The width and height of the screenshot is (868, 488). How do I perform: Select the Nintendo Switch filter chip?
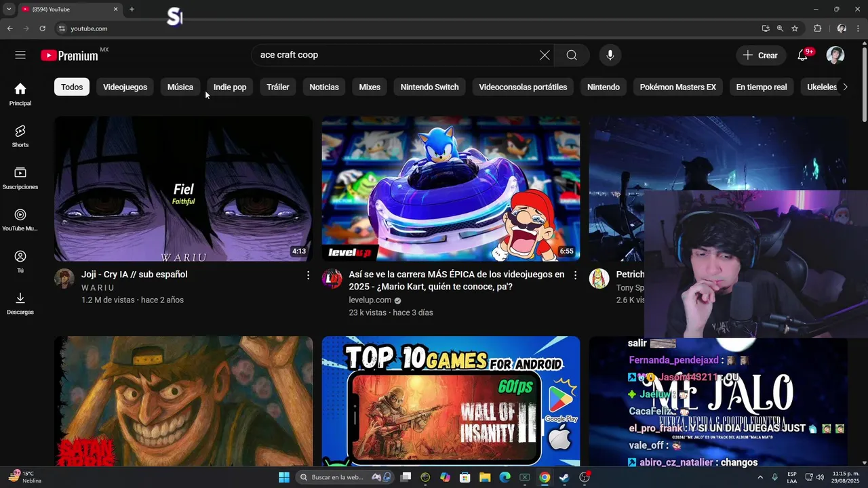[x=430, y=87]
